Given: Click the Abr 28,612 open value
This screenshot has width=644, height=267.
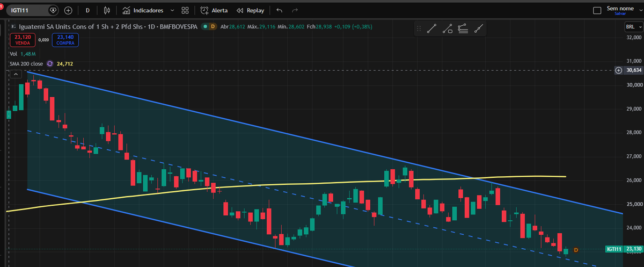Looking at the screenshot, I should click(x=233, y=27).
